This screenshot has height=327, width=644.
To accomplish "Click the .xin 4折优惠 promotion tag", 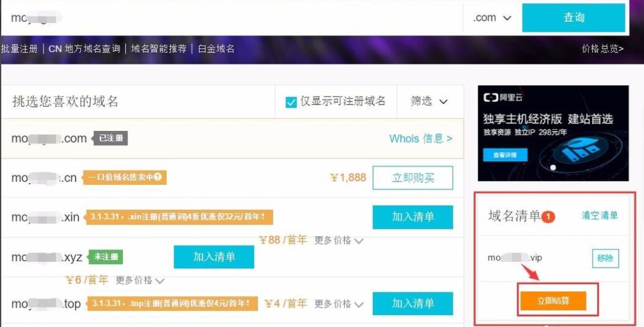I will coord(179,217).
